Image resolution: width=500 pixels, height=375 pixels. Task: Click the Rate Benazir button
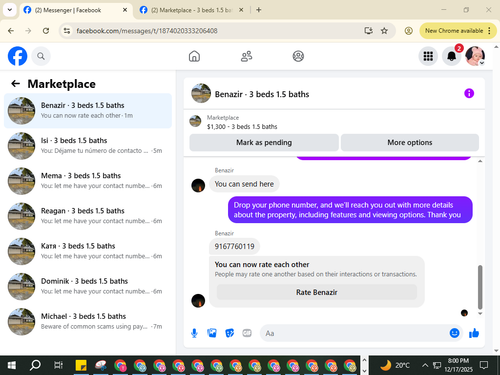coord(317,292)
